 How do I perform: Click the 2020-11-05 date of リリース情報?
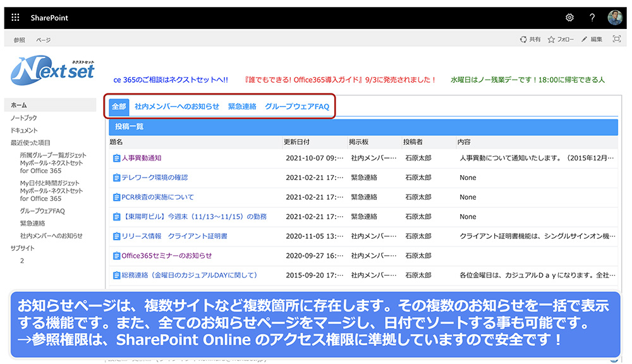[x=314, y=236]
